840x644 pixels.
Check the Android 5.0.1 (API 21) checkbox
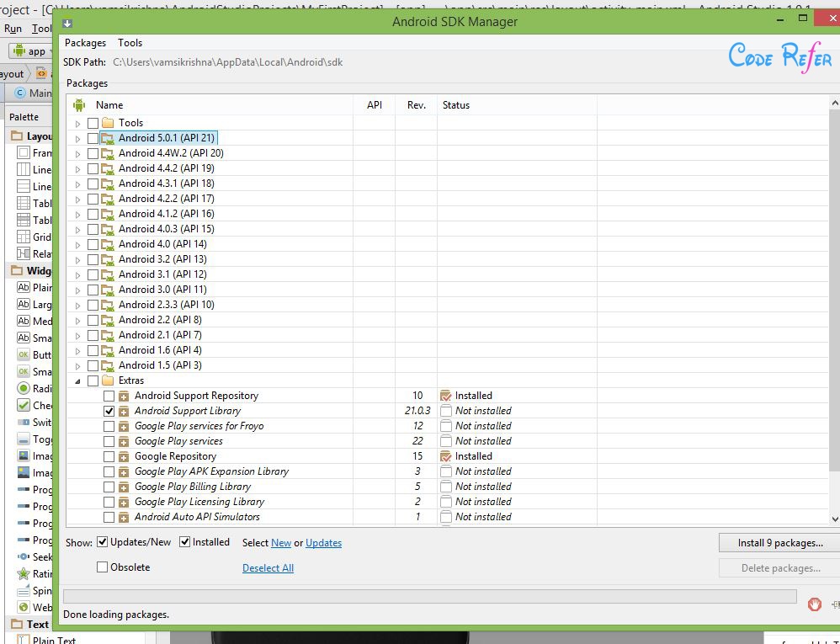[93, 138]
